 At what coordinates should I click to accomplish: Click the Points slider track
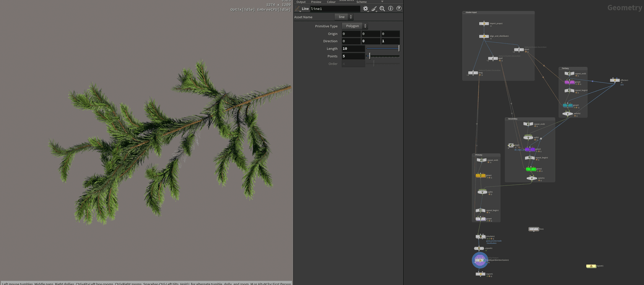(384, 56)
